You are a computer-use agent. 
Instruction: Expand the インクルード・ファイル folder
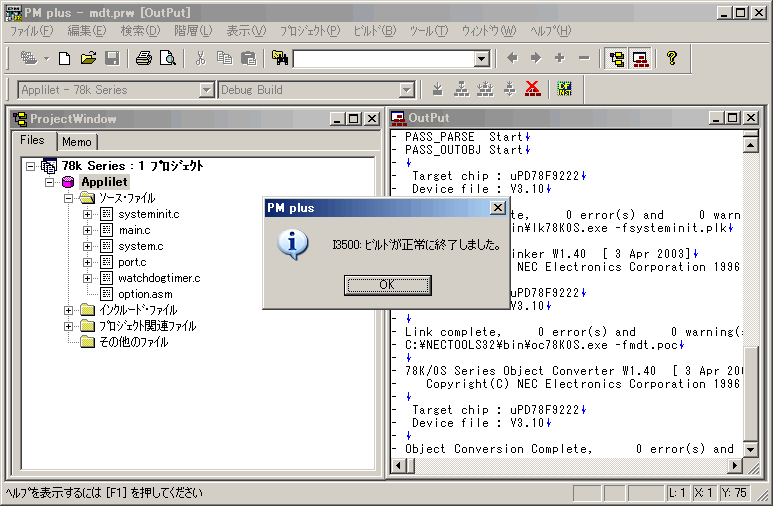69,310
